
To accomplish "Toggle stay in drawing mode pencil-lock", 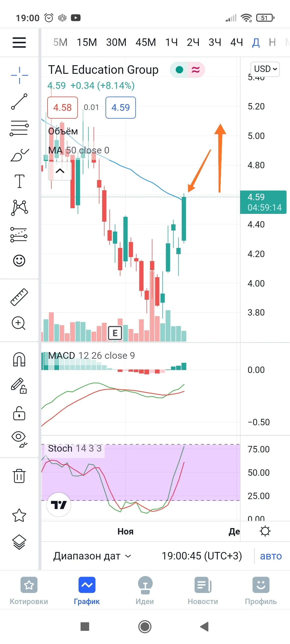I will click(x=19, y=386).
